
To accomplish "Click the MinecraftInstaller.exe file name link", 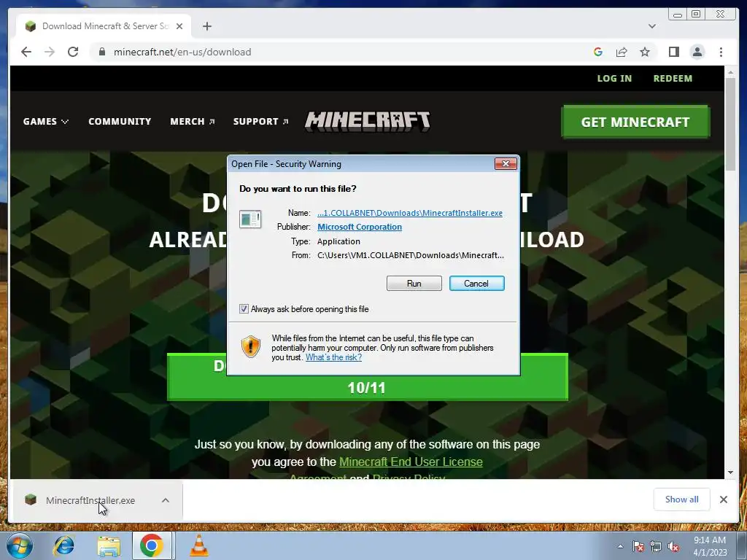I will pyautogui.click(x=410, y=213).
